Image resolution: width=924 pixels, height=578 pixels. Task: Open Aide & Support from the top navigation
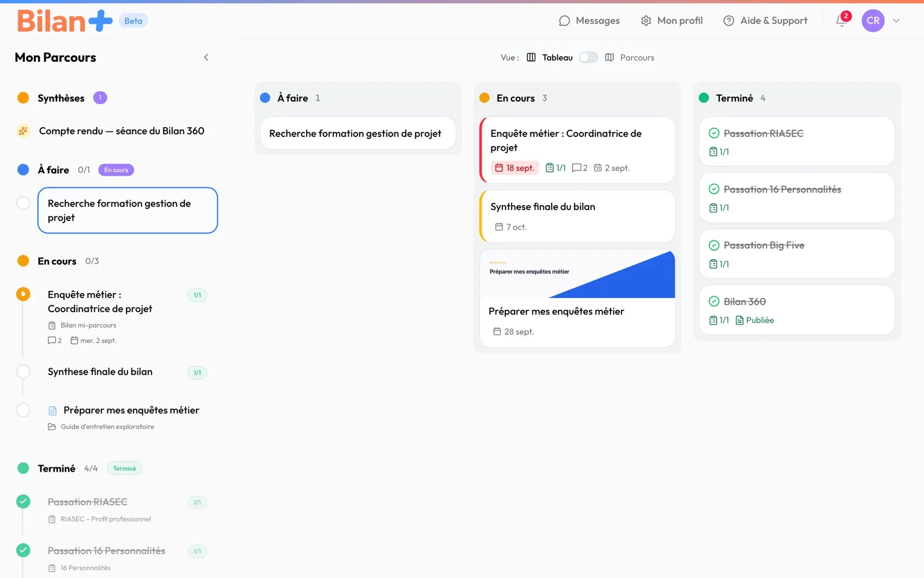tap(765, 21)
